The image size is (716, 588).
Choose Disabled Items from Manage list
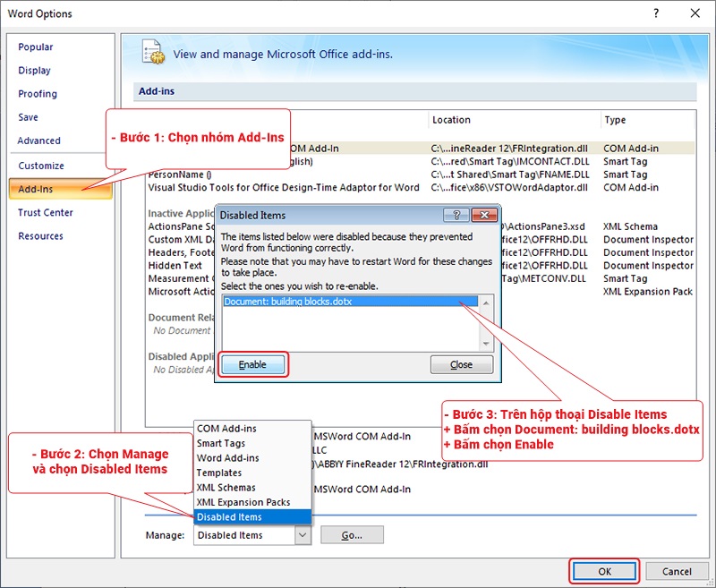point(252,516)
